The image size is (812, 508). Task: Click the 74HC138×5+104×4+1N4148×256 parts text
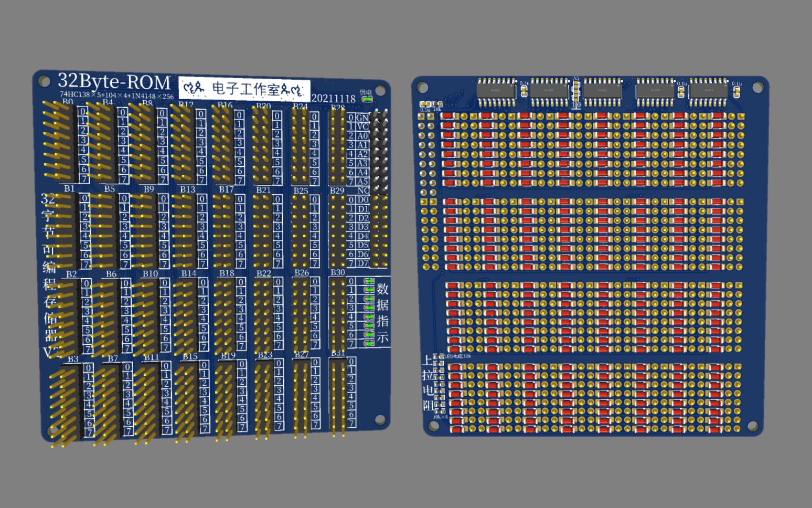[116, 96]
